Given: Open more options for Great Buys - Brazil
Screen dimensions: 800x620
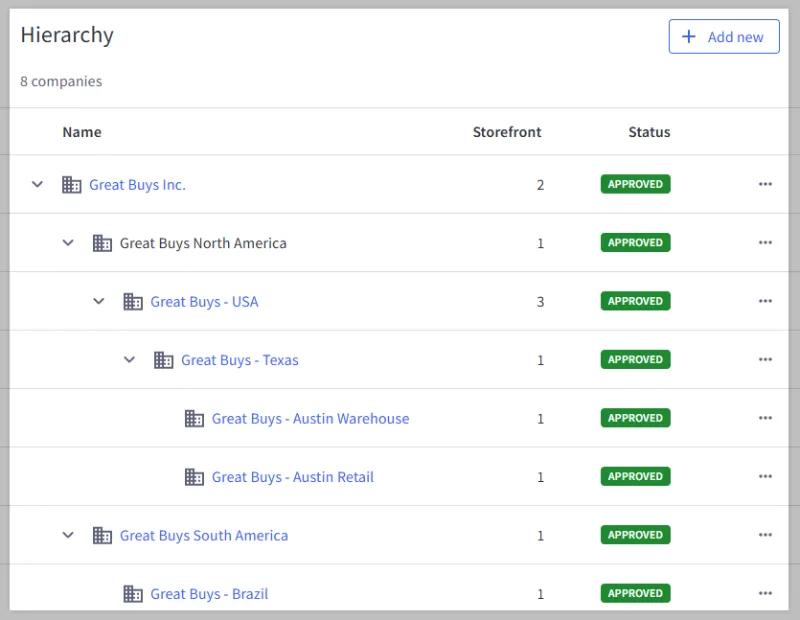Looking at the screenshot, I should coord(765,593).
